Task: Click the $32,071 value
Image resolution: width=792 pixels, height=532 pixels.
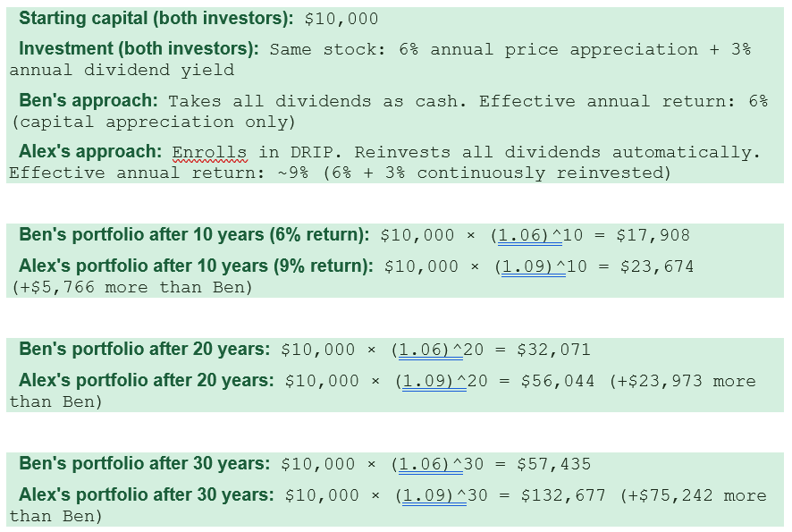Action: pos(554,350)
